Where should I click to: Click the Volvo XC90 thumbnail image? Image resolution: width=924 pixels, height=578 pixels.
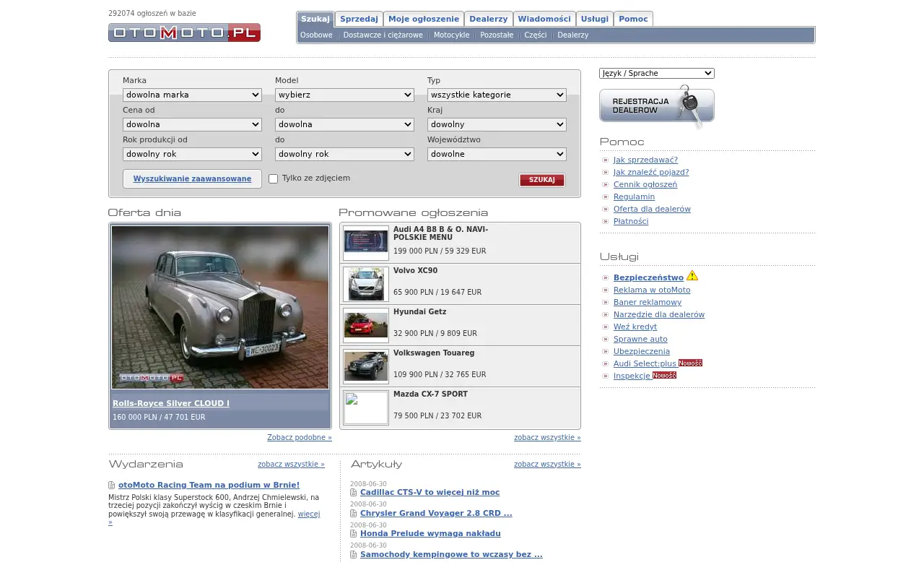click(x=366, y=284)
